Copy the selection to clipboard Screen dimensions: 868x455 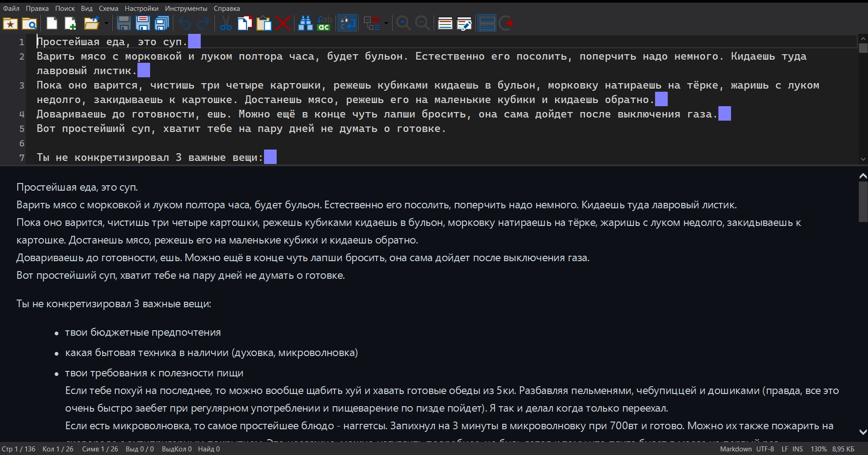click(x=245, y=23)
